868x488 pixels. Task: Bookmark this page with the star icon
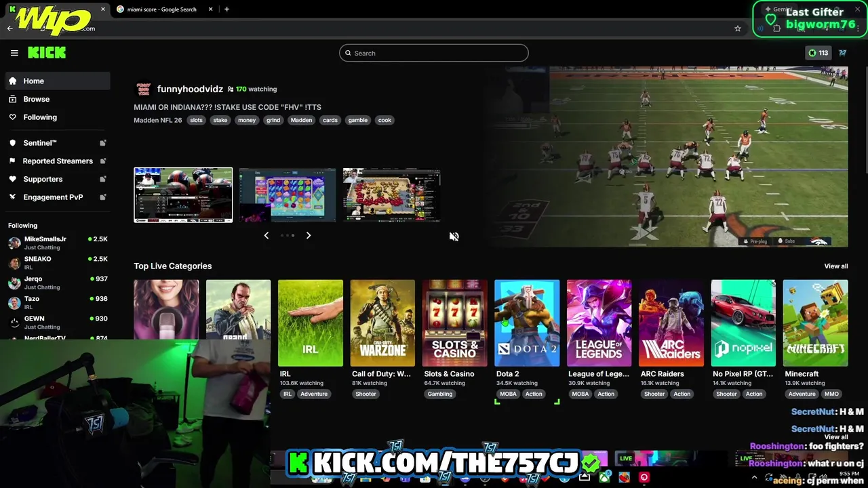[x=738, y=28]
